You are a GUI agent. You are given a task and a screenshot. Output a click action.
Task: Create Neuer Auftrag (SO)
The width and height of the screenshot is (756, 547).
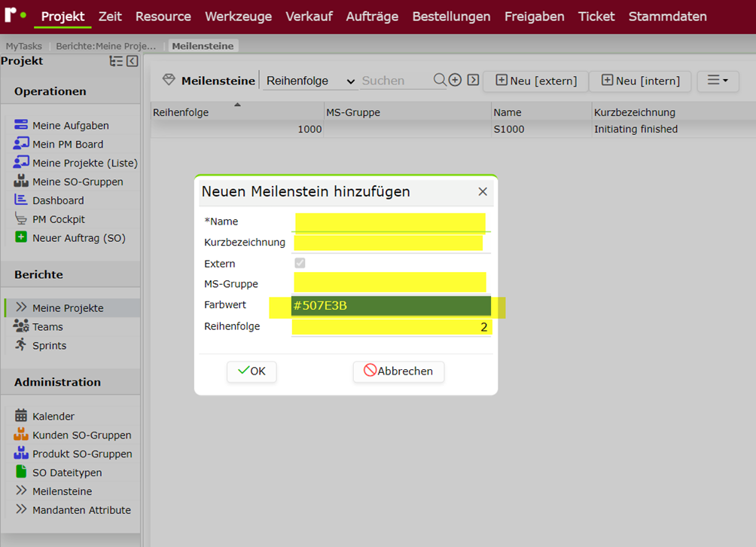(70, 238)
